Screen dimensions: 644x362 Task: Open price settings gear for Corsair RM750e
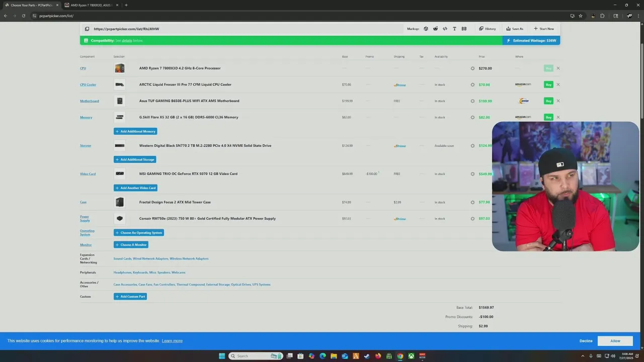(472, 219)
